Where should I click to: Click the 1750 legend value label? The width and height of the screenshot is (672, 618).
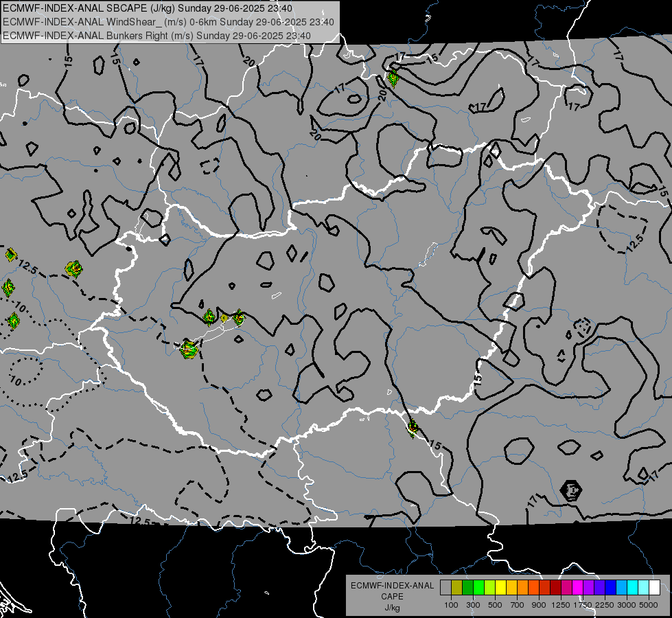(x=583, y=605)
